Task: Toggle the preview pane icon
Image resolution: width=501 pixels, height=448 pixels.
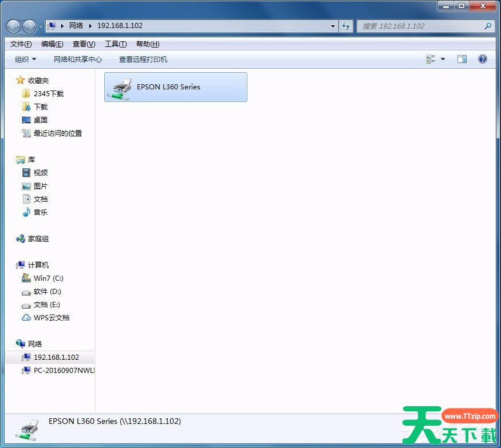Action: pos(461,59)
